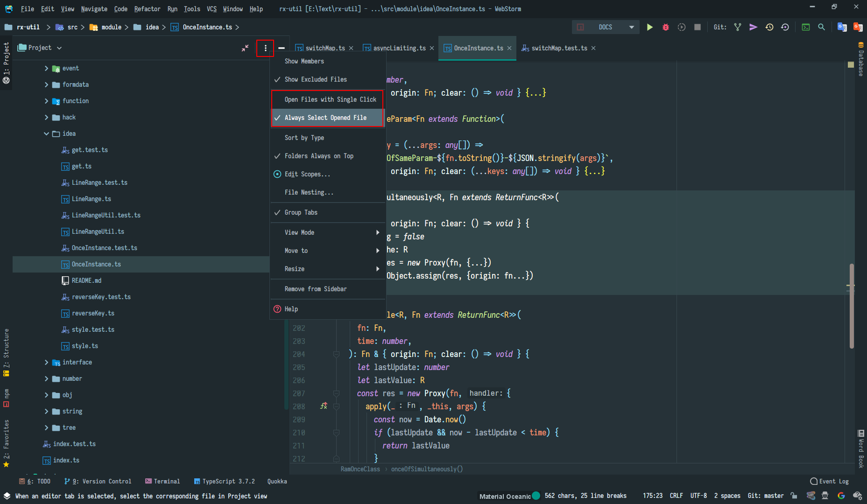The height and width of the screenshot is (504, 867).
Task: Uncheck Show Excluded Files
Action: (328, 79)
